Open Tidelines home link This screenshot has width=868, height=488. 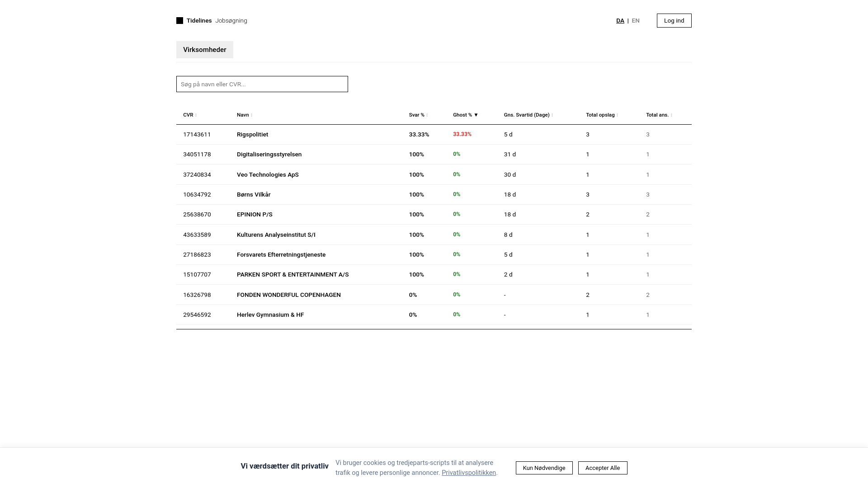199,21
